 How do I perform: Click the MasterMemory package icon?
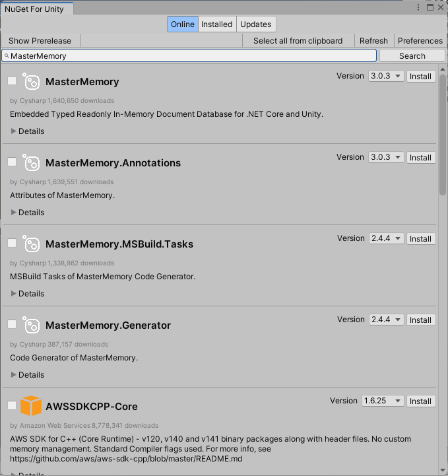click(x=31, y=81)
